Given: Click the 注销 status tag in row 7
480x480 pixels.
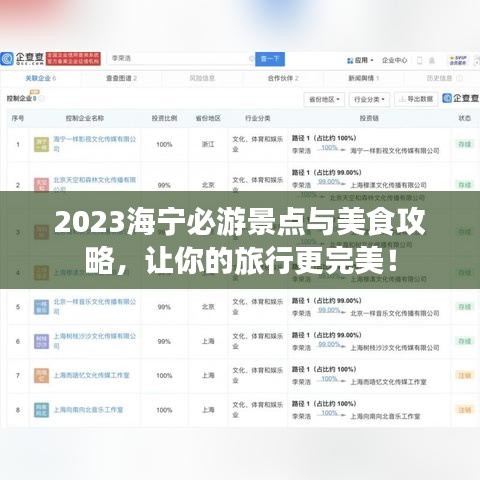Looking at the screenshot, I should (464, 376).
